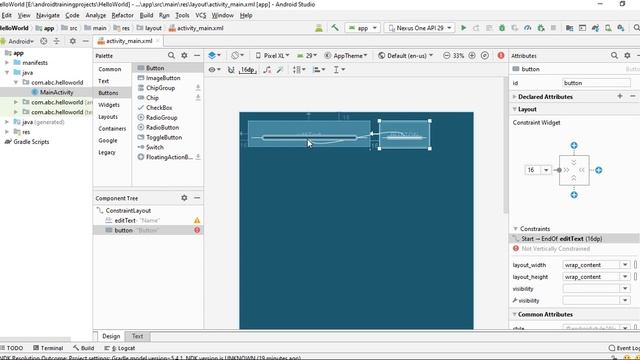640x360 pixels.
Task: Open orientation dropdown for the preview
Action: pyautogui.click(x=238, y=56)
